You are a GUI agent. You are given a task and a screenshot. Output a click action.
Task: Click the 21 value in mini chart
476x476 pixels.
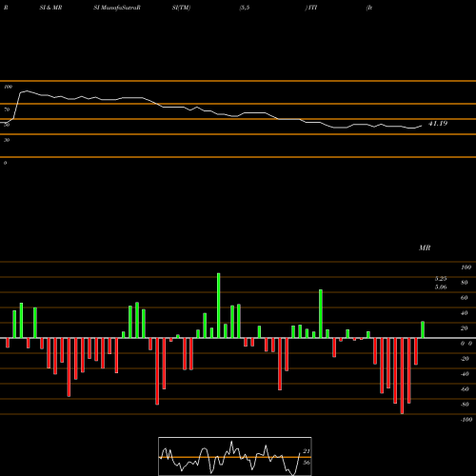(307, 451)
